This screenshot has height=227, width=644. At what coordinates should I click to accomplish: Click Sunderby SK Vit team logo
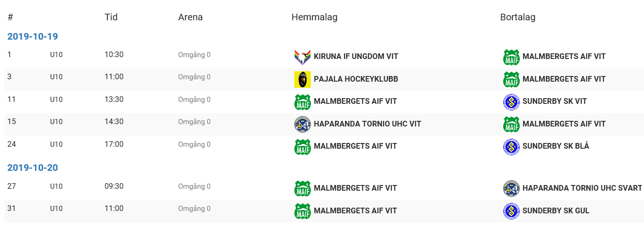click(x=511, y=101)
